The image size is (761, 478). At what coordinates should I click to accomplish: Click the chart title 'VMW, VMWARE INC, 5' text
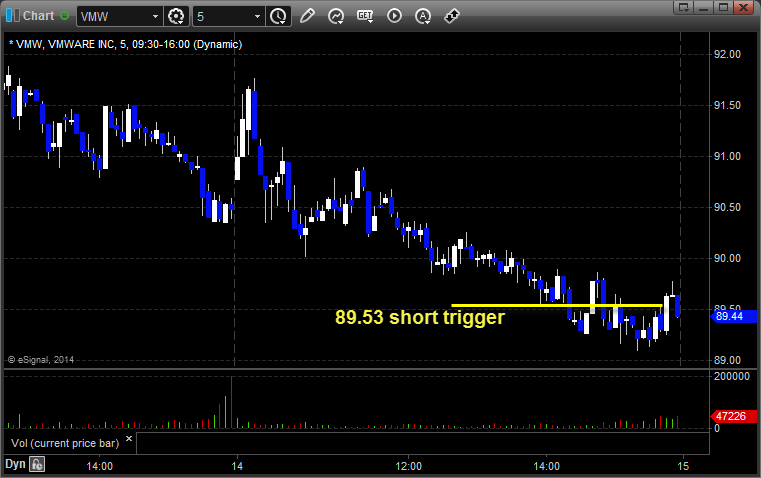67,44
